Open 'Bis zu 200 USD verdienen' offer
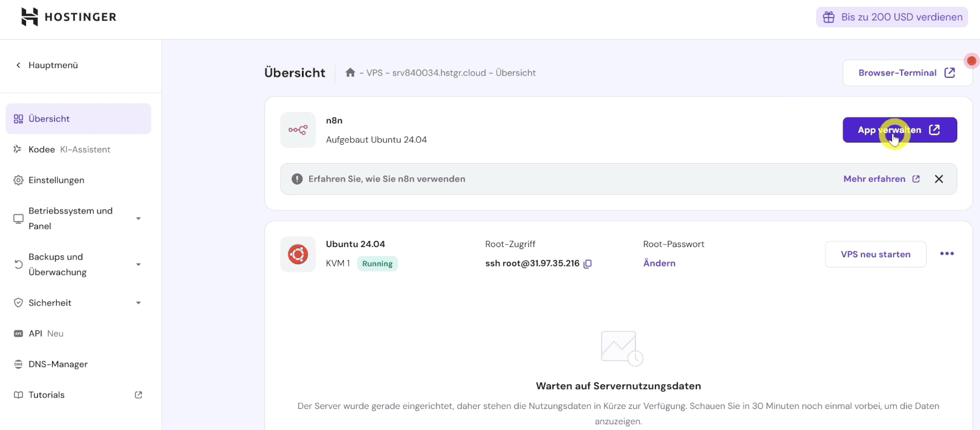 click(x=892, y=17)
